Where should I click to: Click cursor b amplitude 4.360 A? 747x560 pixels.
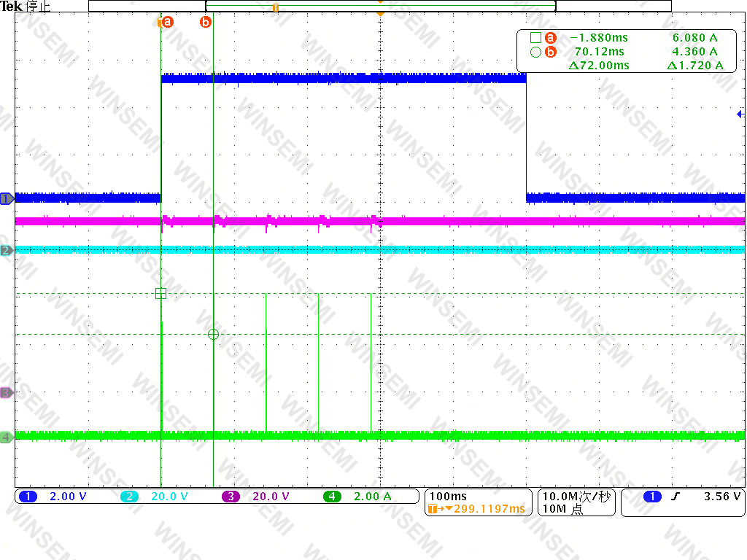[x=694, y=52]
